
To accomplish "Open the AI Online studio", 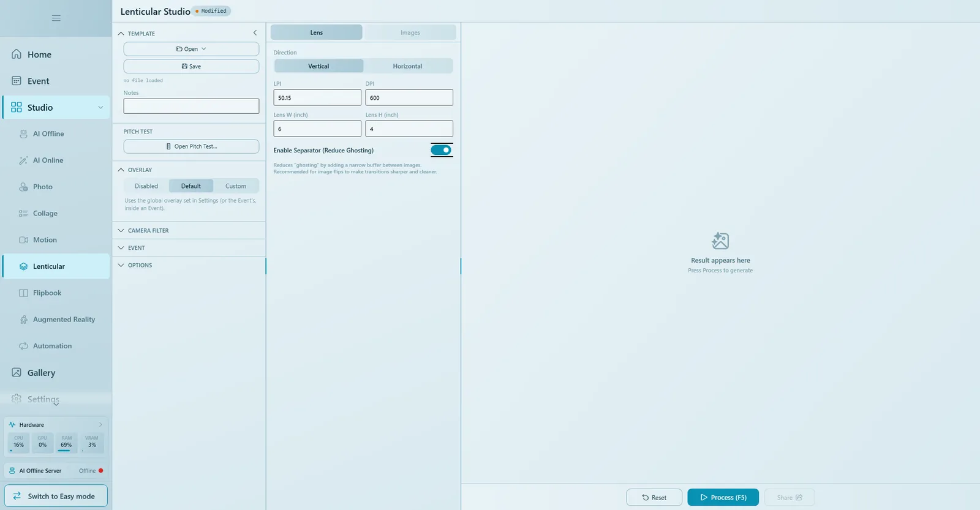I will coord(56,160).
